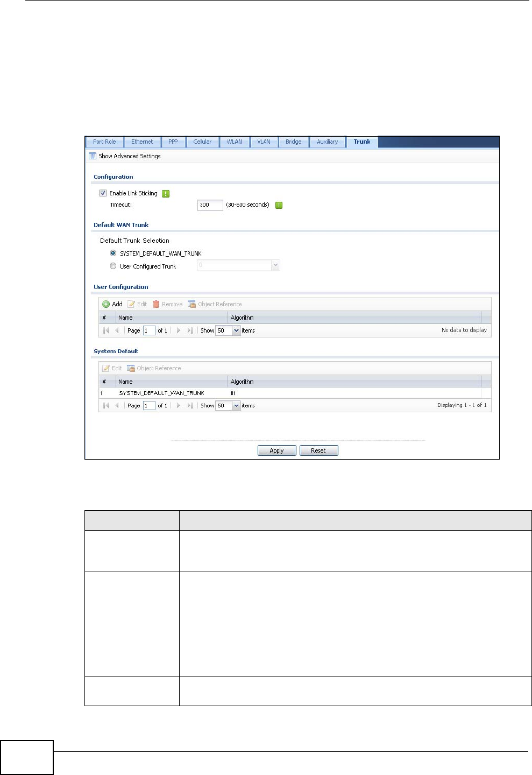The image size is (532, 775).
Task: Click previous page icon in User Configuration
Action: click(x=117, y=330)
